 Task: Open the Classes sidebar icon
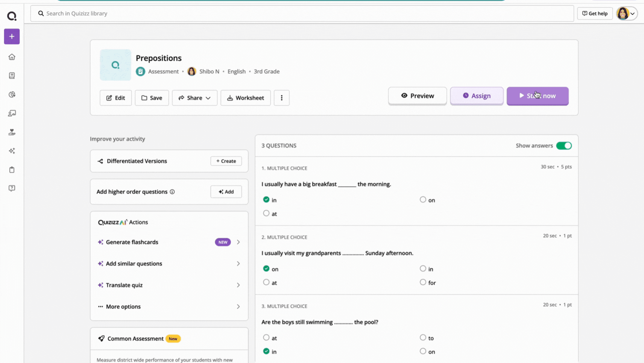click(12, 113)
